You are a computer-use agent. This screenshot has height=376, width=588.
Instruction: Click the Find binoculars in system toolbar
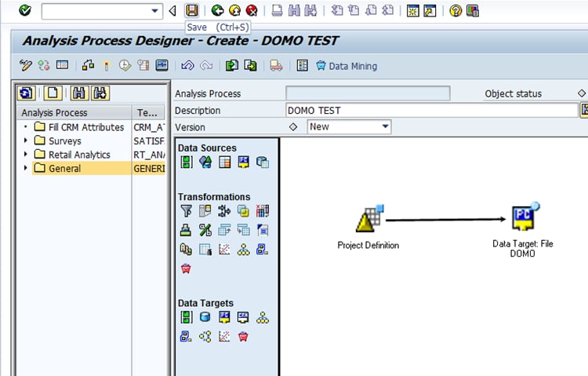(x=294, y=10)
